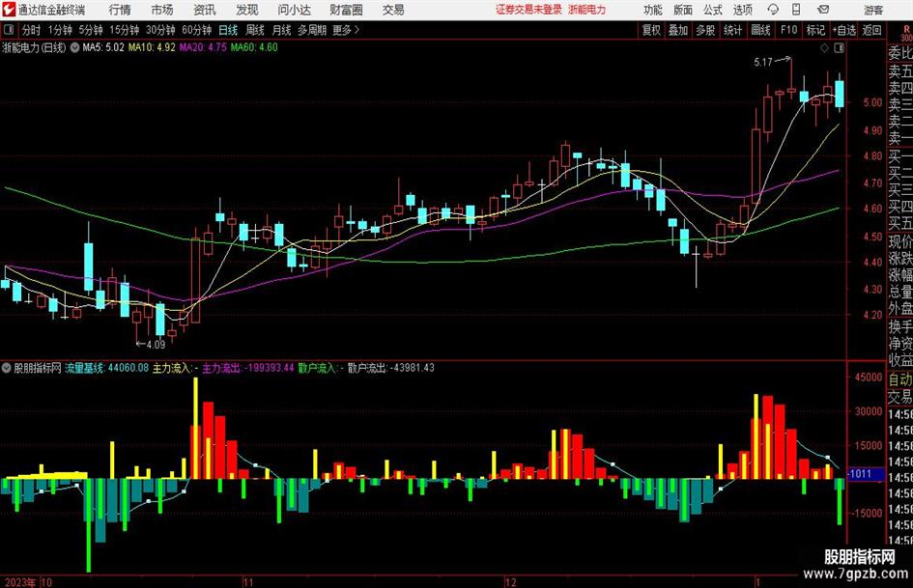
Task: Click the 4.09 low price marker
Action: (x=156, y=345)
